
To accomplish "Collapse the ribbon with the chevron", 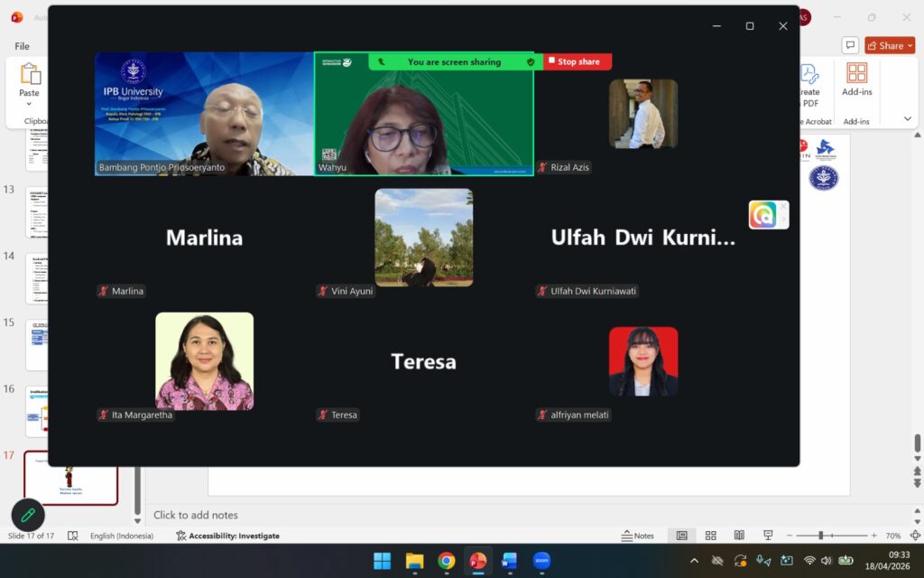I will pyautogui.click(x=908, y=118).
